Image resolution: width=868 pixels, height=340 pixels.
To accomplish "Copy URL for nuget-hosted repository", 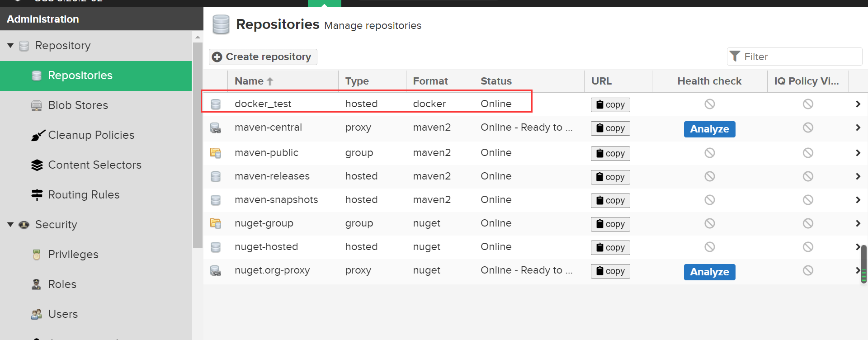I will [610, 248].
